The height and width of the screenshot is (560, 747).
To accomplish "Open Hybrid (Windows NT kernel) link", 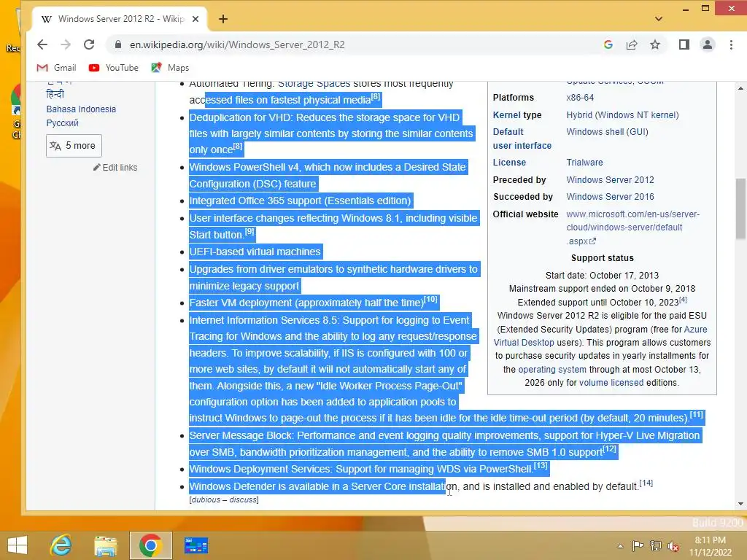I will [x=622, y=114].
